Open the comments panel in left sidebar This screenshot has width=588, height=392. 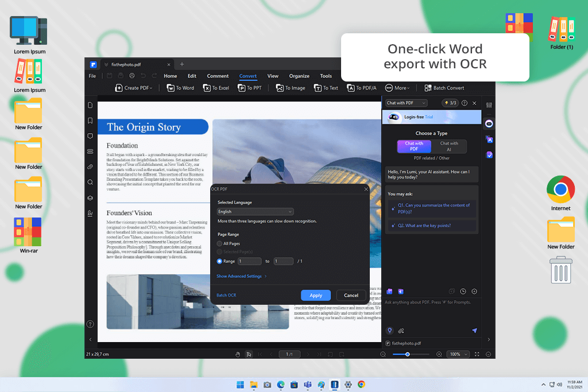pos(90,136)
